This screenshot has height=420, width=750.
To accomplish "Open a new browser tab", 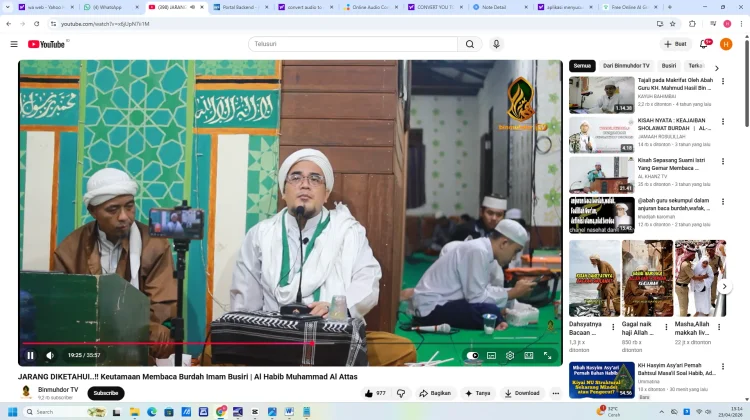I will click(670, 7).
